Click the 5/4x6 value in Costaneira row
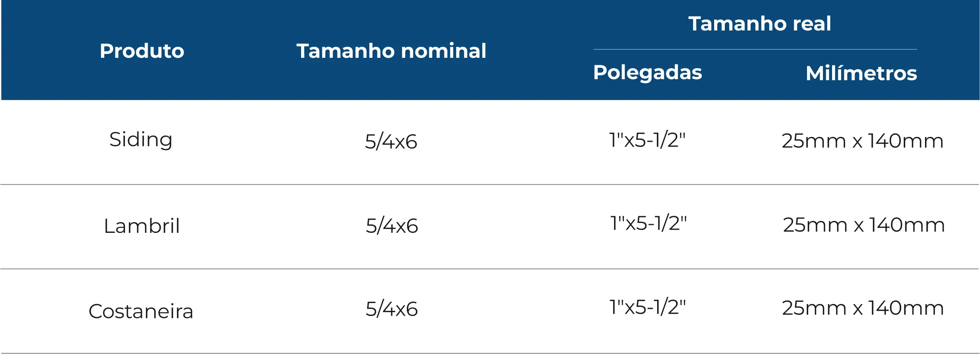This screenshot has height=354, width=980. click(x=392, y=309)
